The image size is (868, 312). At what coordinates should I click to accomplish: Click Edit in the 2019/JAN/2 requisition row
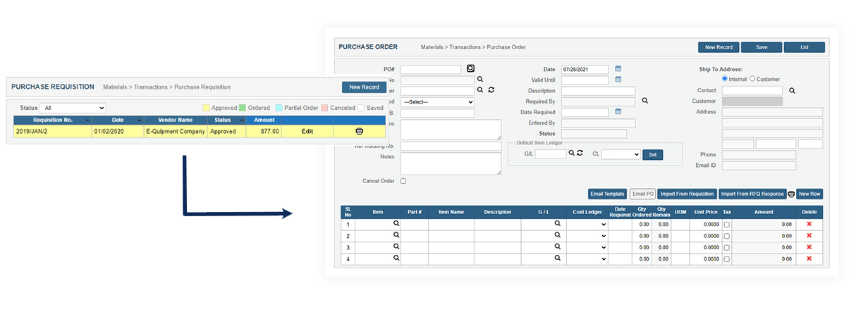pos(307,131)
